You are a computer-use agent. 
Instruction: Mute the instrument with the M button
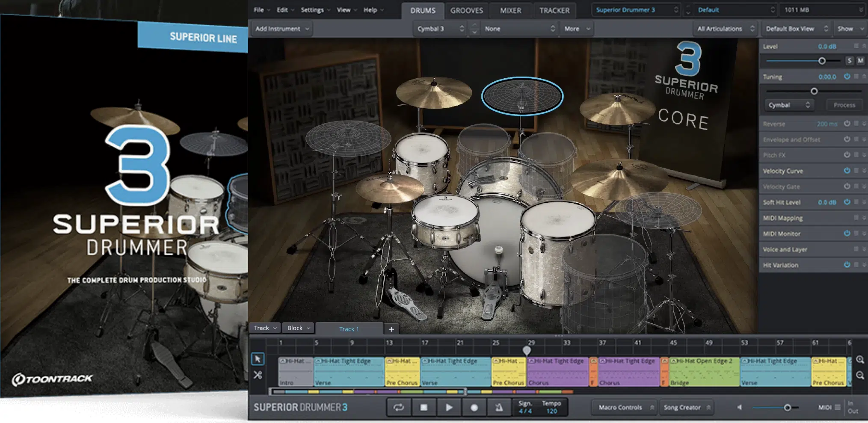tap(860, 61)
